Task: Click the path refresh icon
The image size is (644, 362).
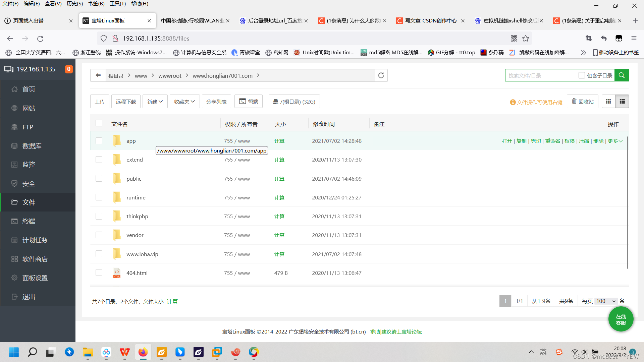Action: click(x=381, y=75)
